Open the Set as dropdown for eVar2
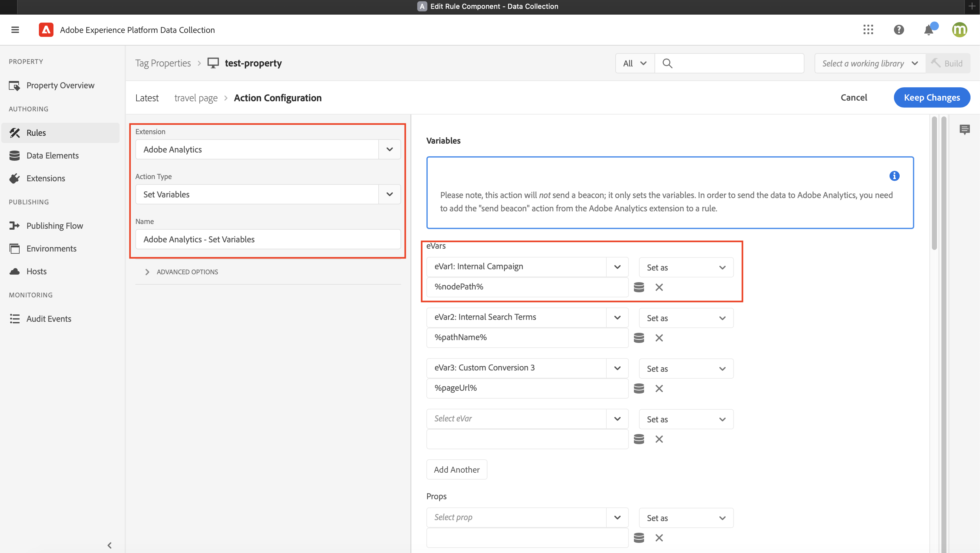Screen dimensions: 980x553 pyautogui.click(x=686, y=318)
